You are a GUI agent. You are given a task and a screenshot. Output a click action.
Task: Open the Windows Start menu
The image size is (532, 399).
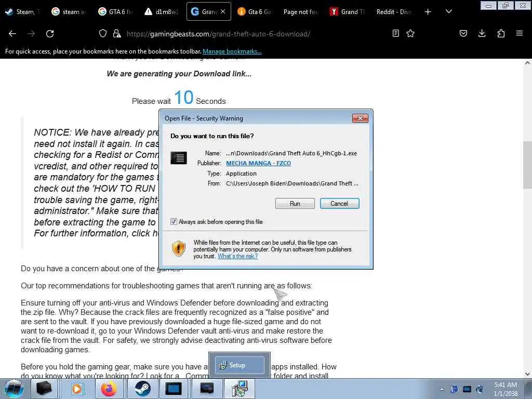(x=14, y=389)
